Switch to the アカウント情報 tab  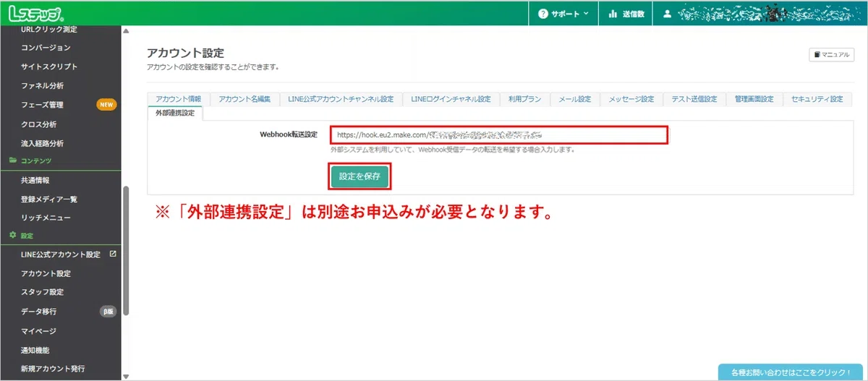point(178,99)
